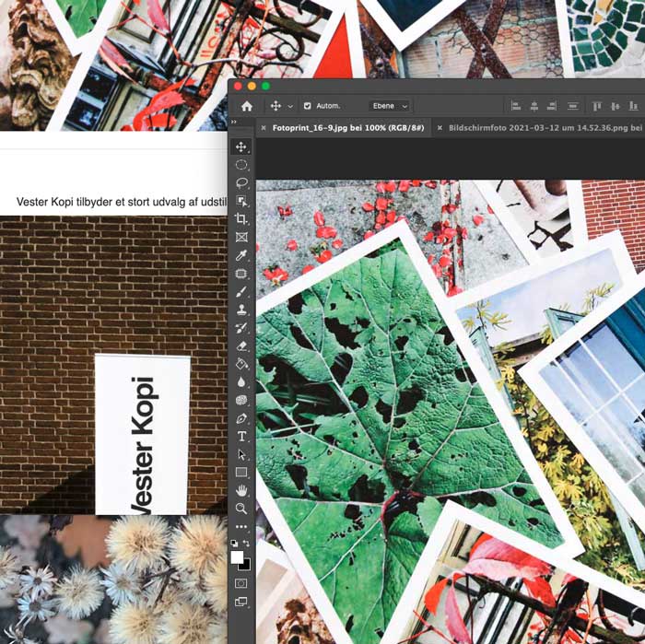Swap foreground and background colors
The image size is (645, 644).
click(x=246, y=544)
